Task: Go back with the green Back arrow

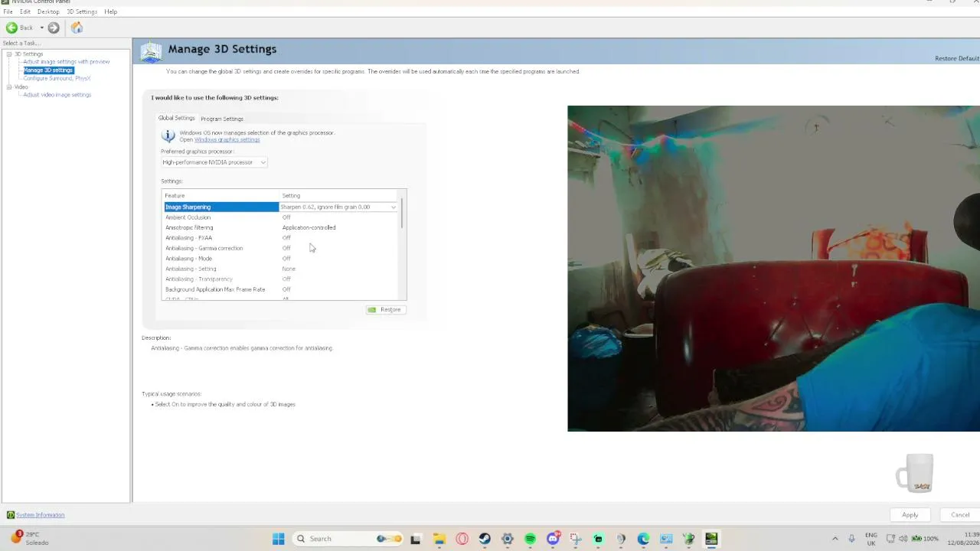Action: point(20,28)
